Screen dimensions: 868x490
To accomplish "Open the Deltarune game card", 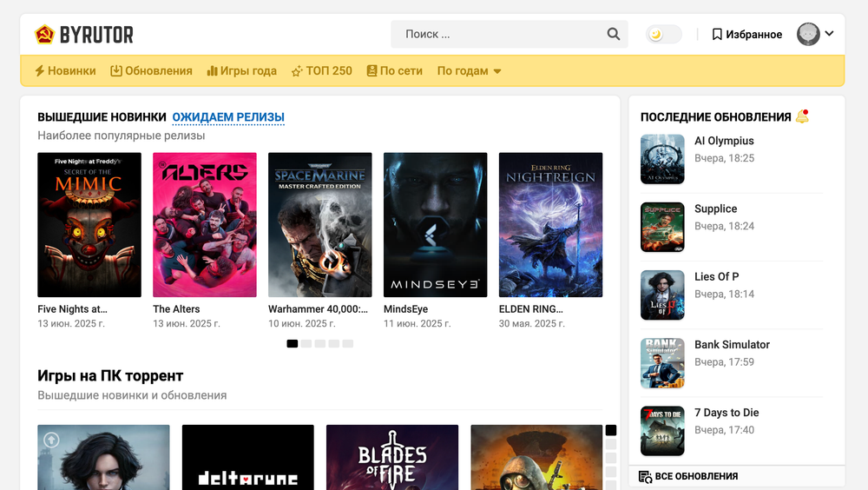I will (248, 457).
